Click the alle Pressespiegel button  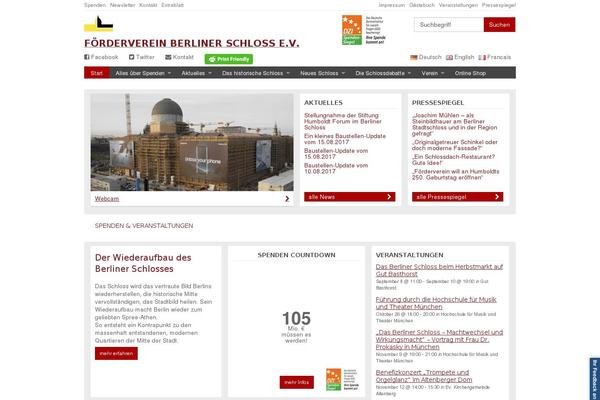point(458,197)
